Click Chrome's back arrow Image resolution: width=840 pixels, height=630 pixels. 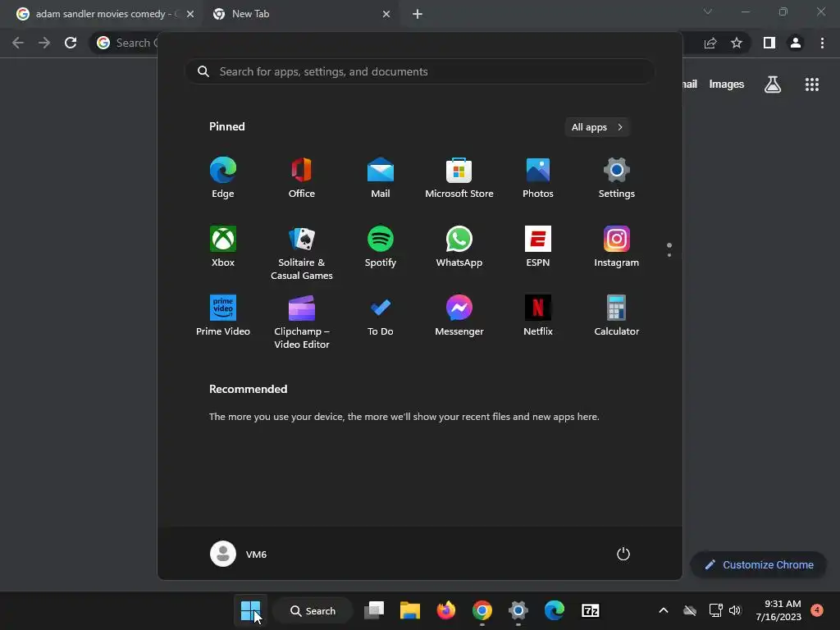coord(18,43)
